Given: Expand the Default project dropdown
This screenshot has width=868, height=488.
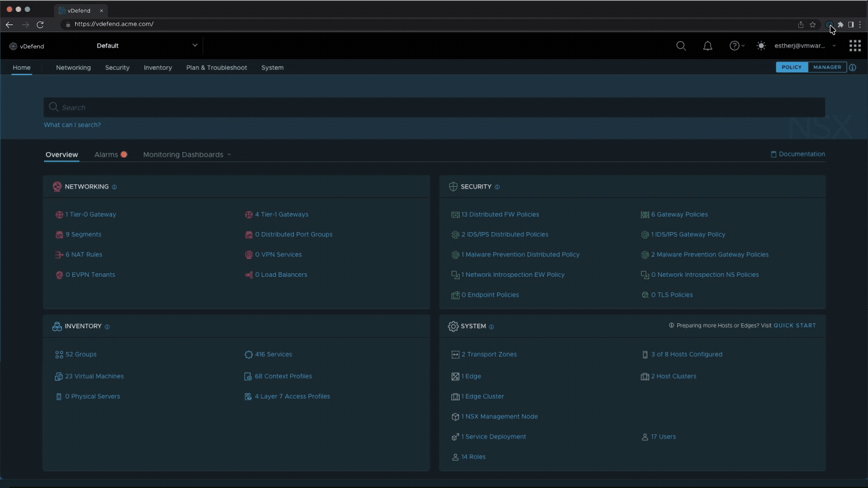Looking at the screenshot, I should click(194, 45).
